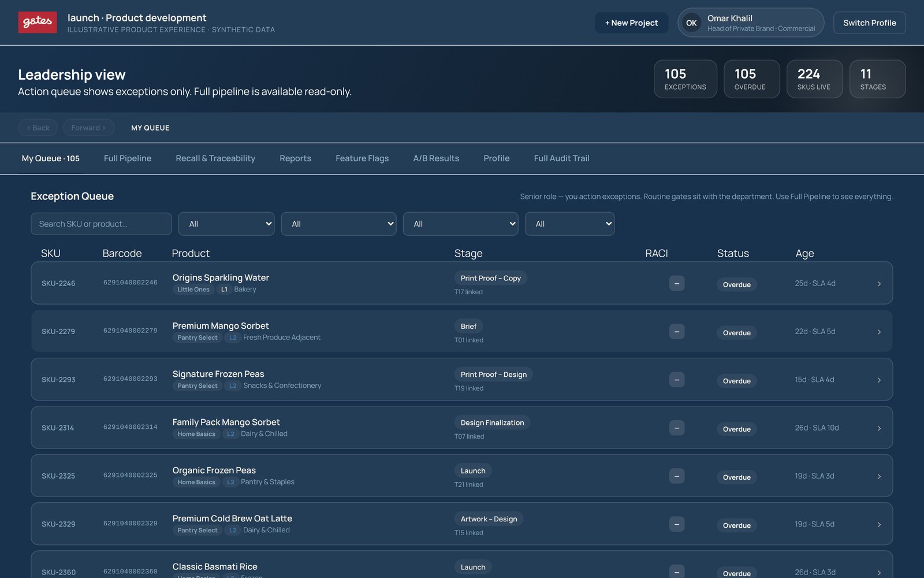
Task: Open chevron arrow for SKU-2279 row
Action: point(879,332)
